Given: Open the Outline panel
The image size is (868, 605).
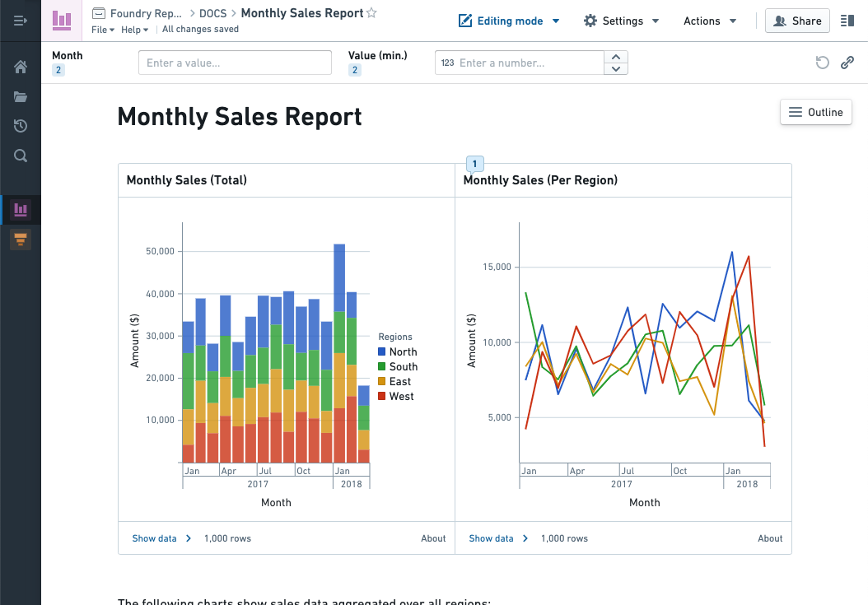Looking at the screenshot, I should 816,113.
